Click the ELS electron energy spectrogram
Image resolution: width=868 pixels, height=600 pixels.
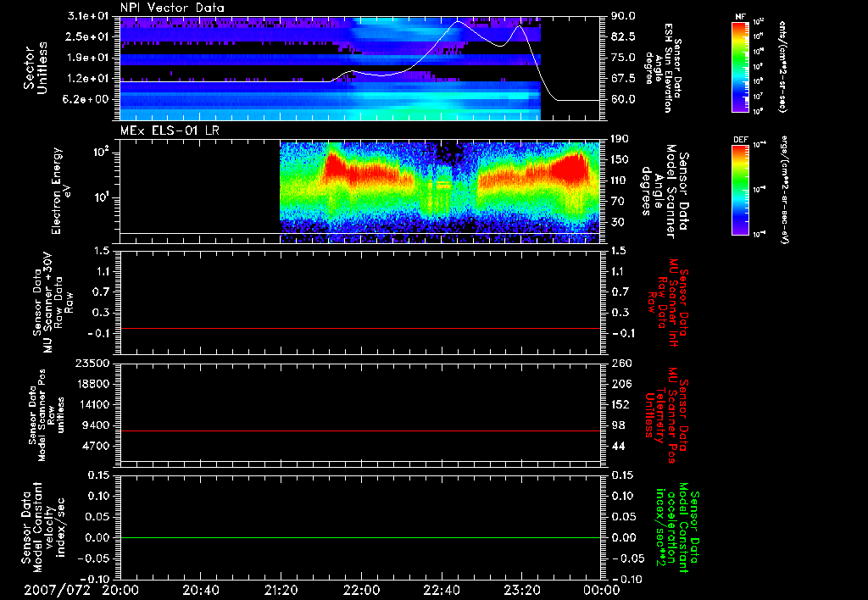click(x=440, y=192)
